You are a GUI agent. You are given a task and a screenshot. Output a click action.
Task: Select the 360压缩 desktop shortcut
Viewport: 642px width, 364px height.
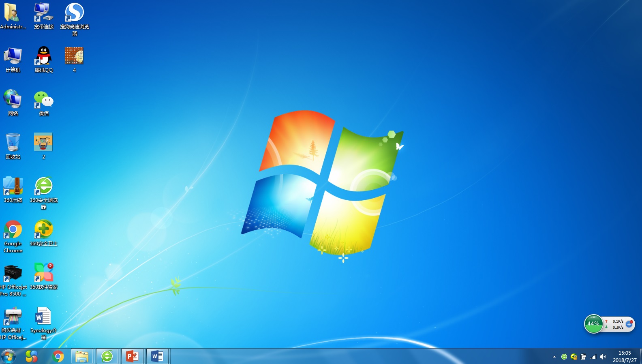13,186
